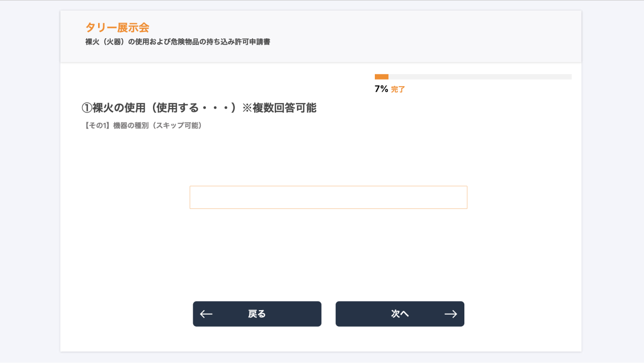Focus the 機器の種別 text input field
The image size is (644, 363).
point(329,197)
